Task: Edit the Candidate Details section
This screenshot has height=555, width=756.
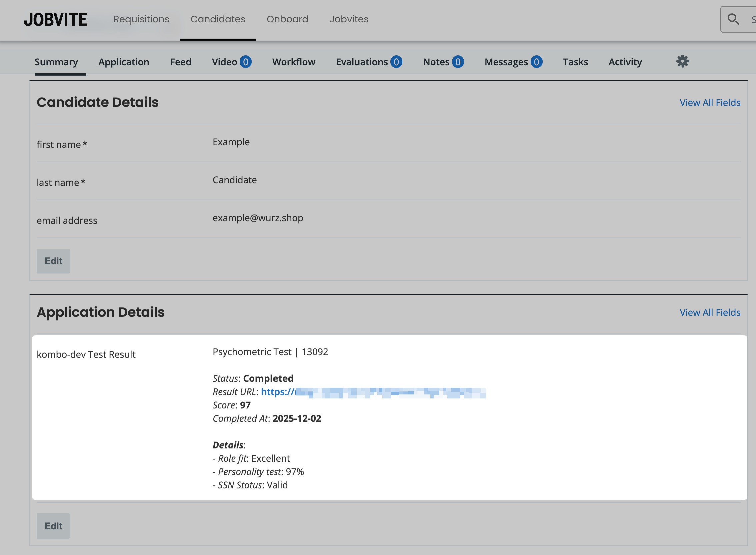Action: tap(53, 261)
